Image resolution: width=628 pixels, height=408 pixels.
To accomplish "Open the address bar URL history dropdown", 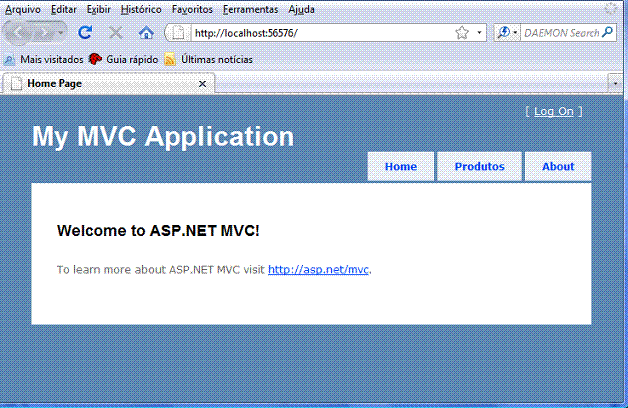I will 479,33.
